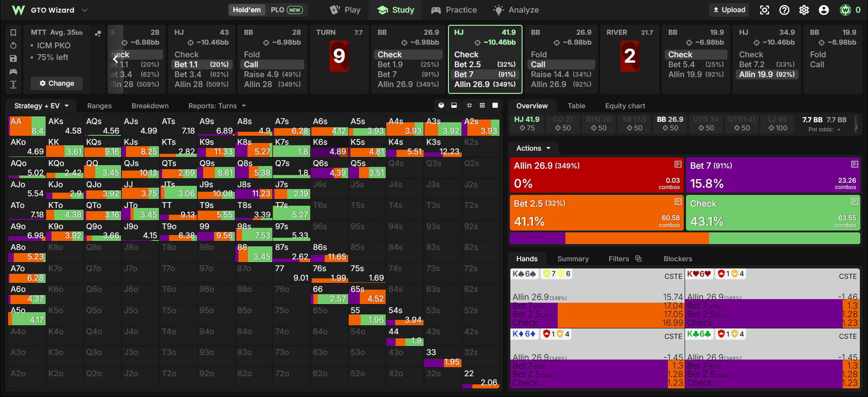Click the copy icon next to Filters

point(638,259)
